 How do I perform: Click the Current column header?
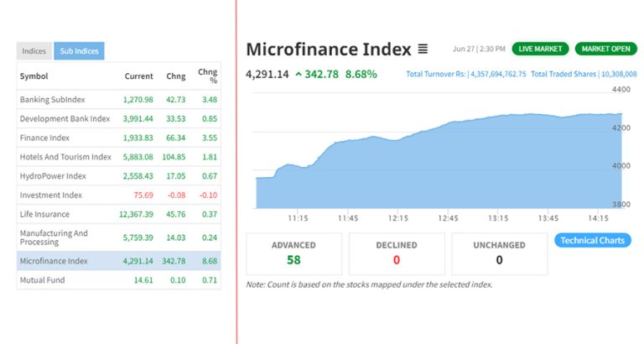(x=139, y=76)
